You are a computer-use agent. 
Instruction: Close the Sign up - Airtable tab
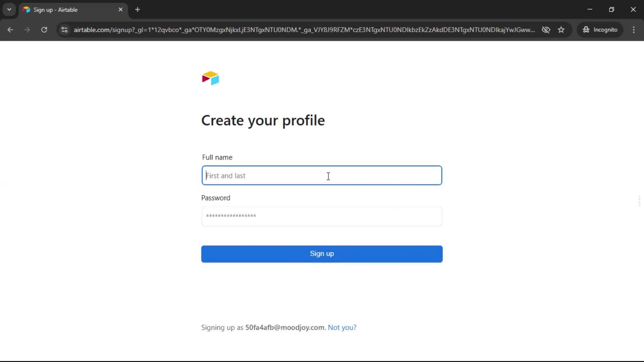tap(120, 10)
